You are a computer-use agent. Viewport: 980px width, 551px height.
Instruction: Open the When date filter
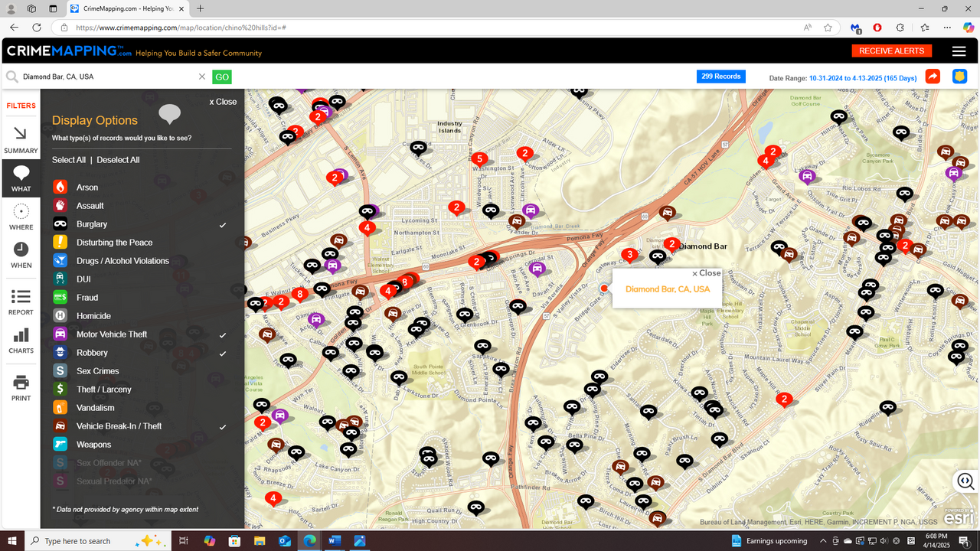[x=21, y=255]
